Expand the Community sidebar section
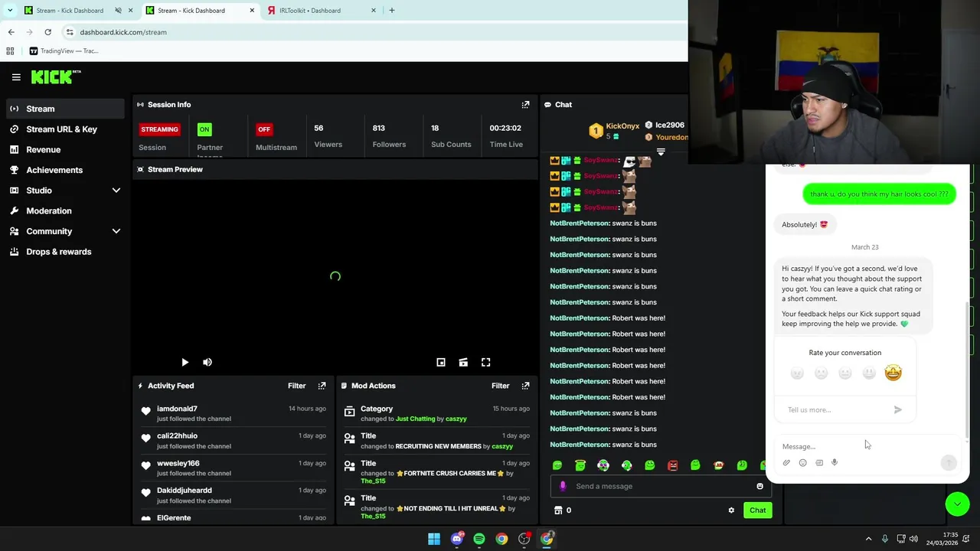The width and height of the screenshot is (980, 551). (x=116, y=231)
